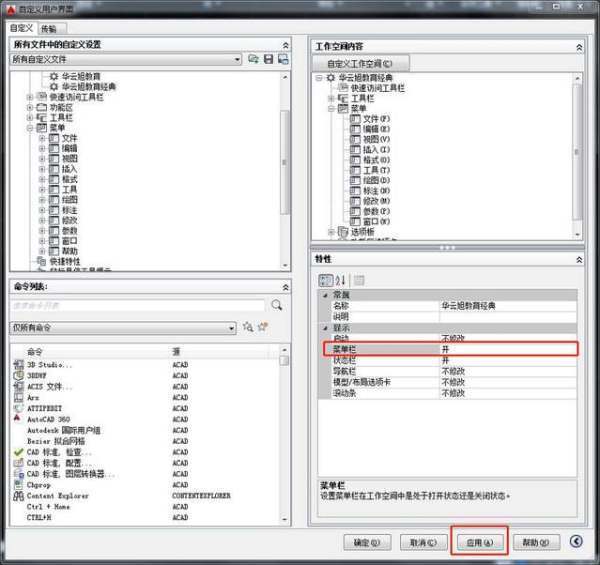
Task: Click the green checkmark CAD 标准 检查 icon
Action: click(18, 452)
